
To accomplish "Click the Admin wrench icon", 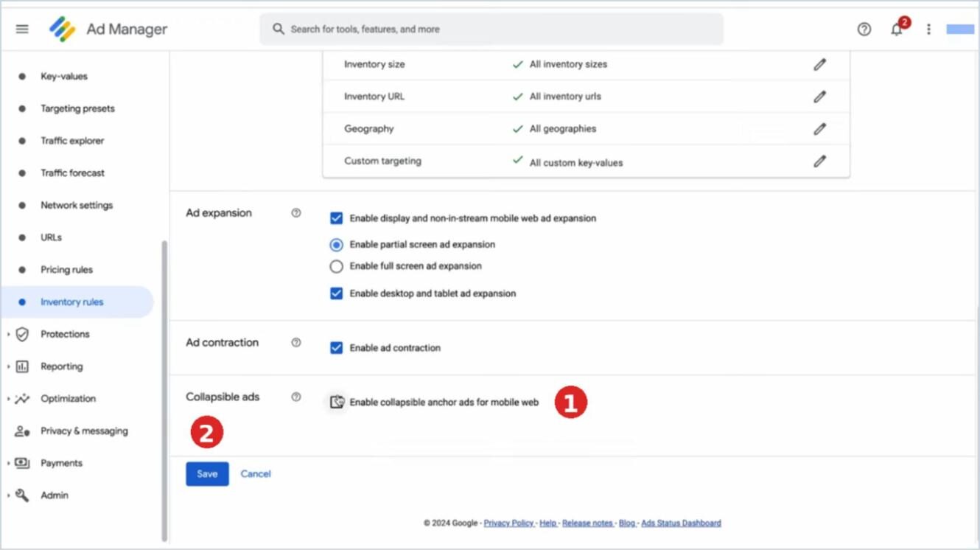I will tap(22, 495).
